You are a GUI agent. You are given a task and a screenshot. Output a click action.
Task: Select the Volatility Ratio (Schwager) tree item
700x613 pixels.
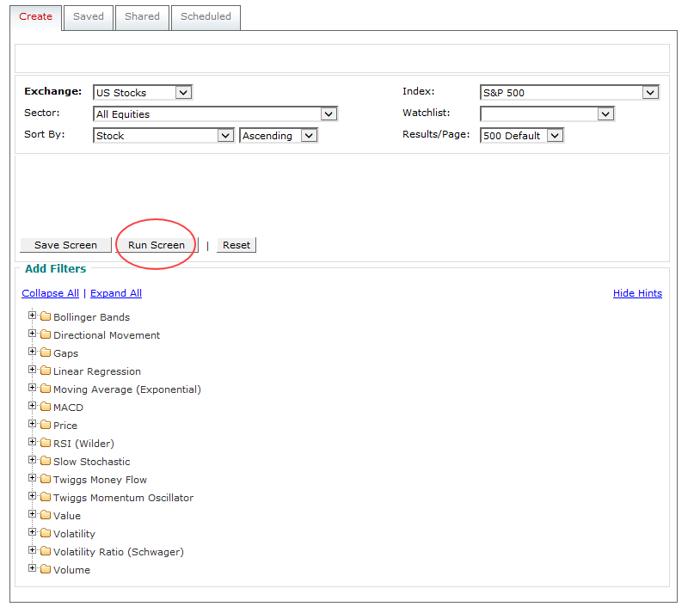click(x=118, y=552)
